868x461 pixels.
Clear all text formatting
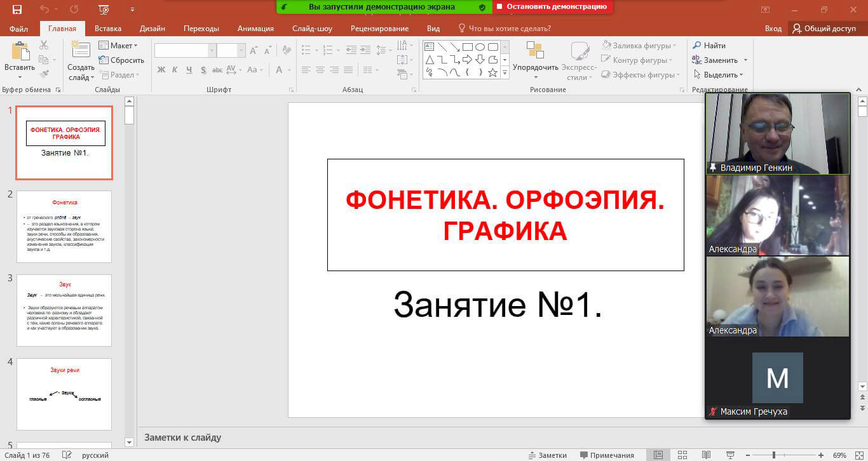pos(287,50)
